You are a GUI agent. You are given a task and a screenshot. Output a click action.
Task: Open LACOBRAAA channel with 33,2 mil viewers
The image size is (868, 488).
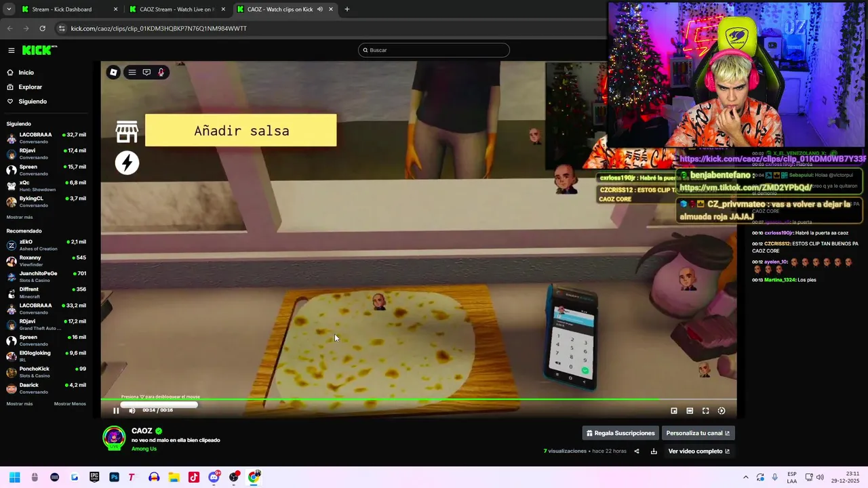coord(46,308)
